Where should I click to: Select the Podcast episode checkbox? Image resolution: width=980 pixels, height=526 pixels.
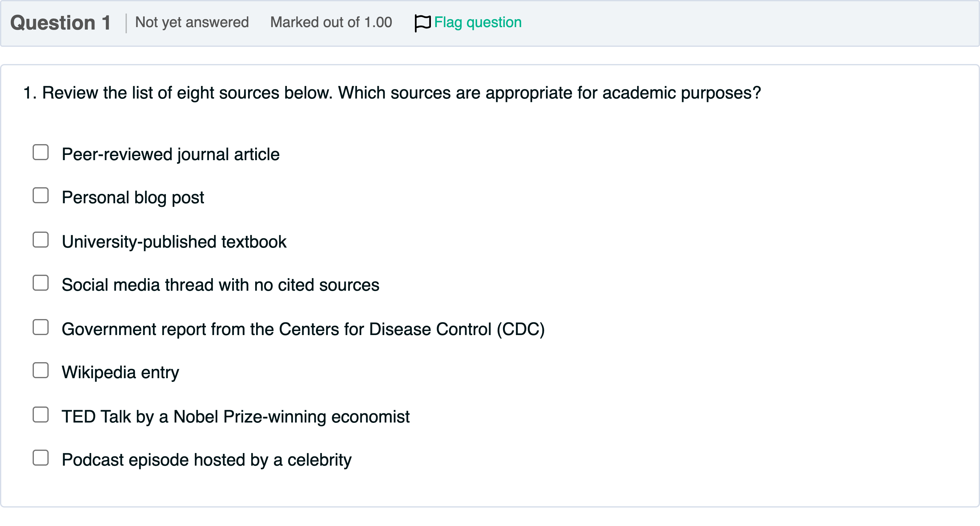[41, 458]
